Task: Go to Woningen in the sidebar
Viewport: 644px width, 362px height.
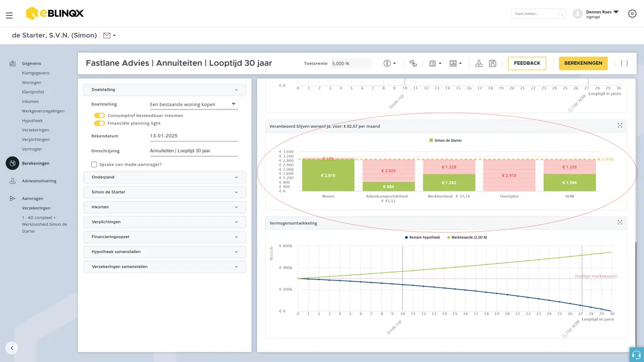Action: [32, 83]
